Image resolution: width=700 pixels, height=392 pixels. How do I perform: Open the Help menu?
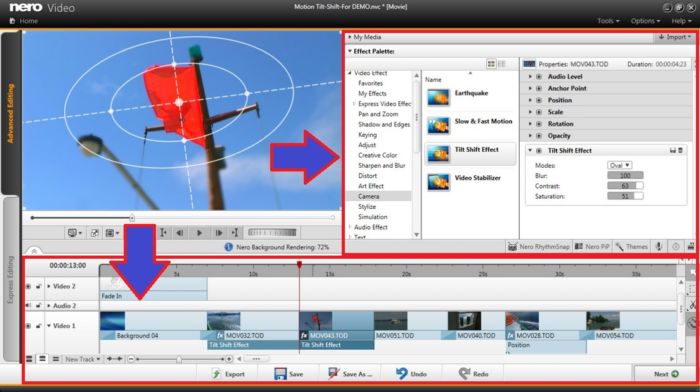(681, 21)
